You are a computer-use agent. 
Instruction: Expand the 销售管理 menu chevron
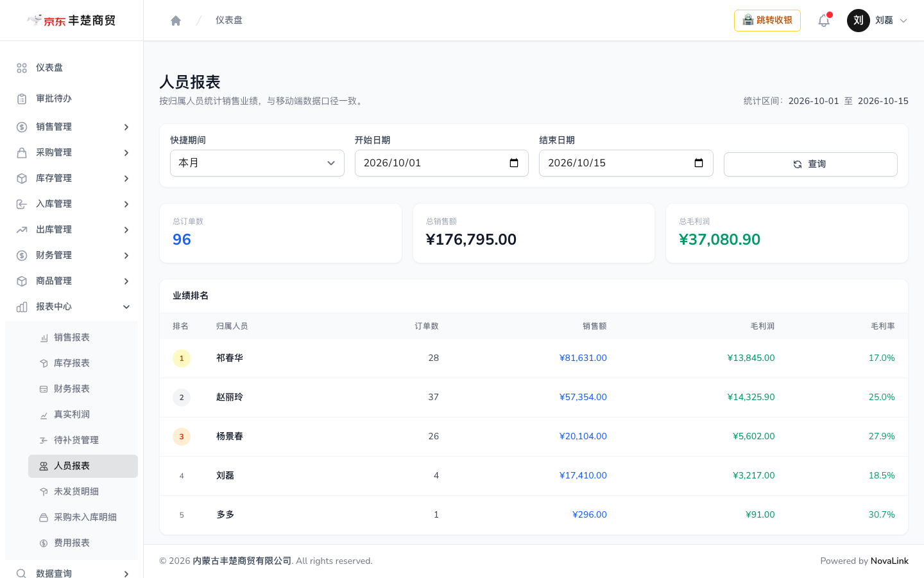[126, 127]
